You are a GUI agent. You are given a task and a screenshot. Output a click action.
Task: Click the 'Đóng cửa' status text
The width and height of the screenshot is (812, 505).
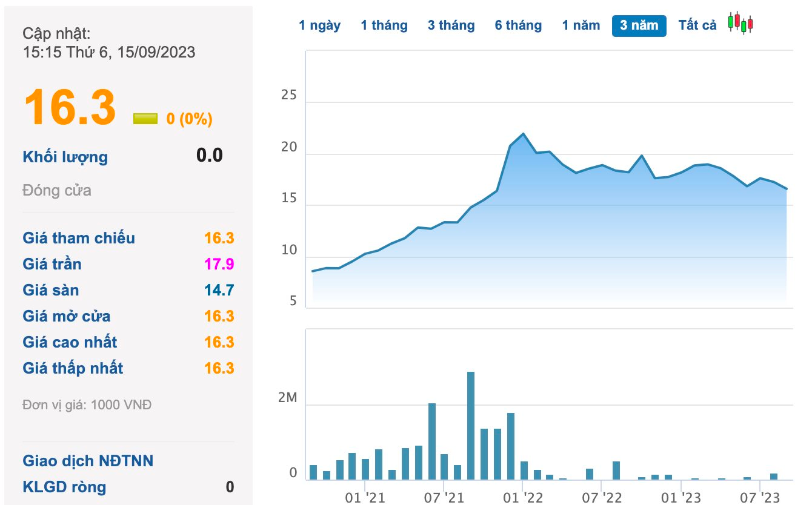click(57, 190)
